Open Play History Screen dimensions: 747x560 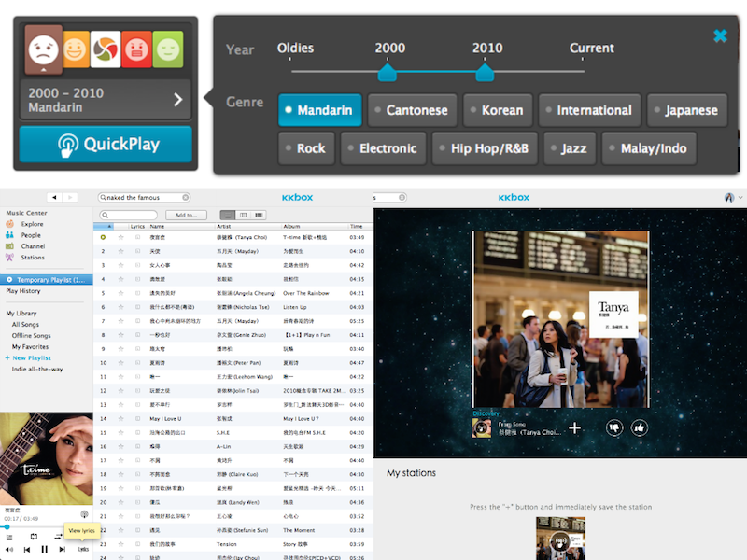click(22, 291)
